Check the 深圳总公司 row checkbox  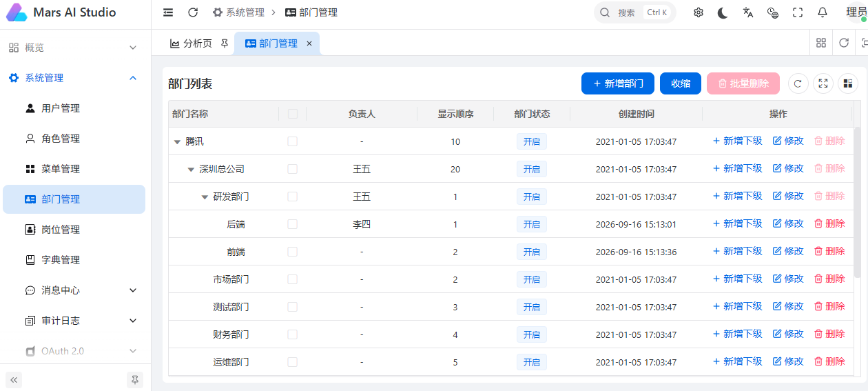tap(293, 169)
